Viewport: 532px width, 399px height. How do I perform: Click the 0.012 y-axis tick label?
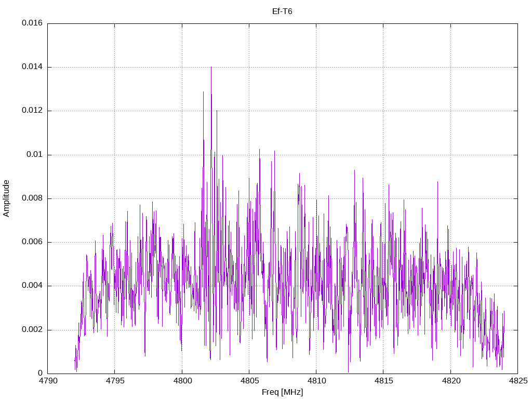(32, 111)
